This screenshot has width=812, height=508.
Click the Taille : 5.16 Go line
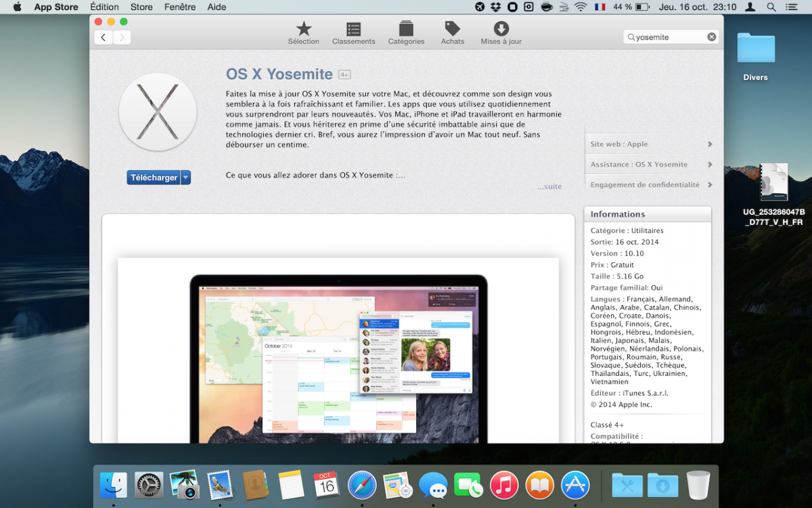(x=617, y=276)
